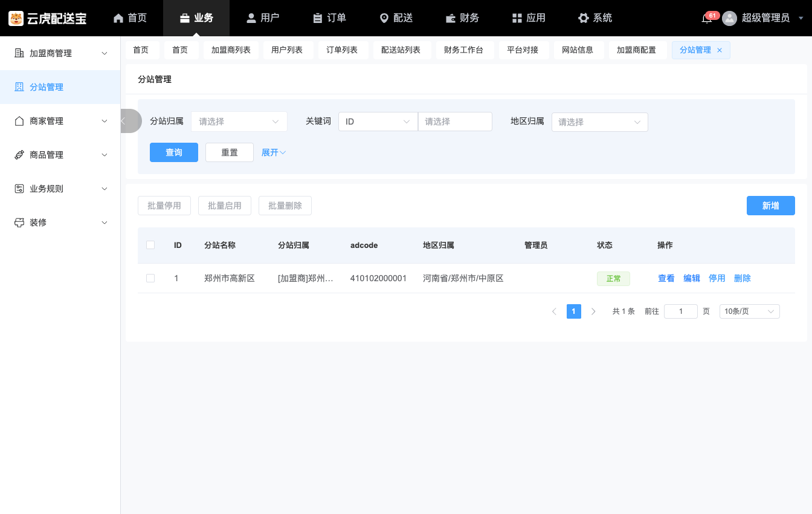Viewport: 812px width, 514px height.
Task: Expand more filters via 展开
Action: (x=274, y=152)
